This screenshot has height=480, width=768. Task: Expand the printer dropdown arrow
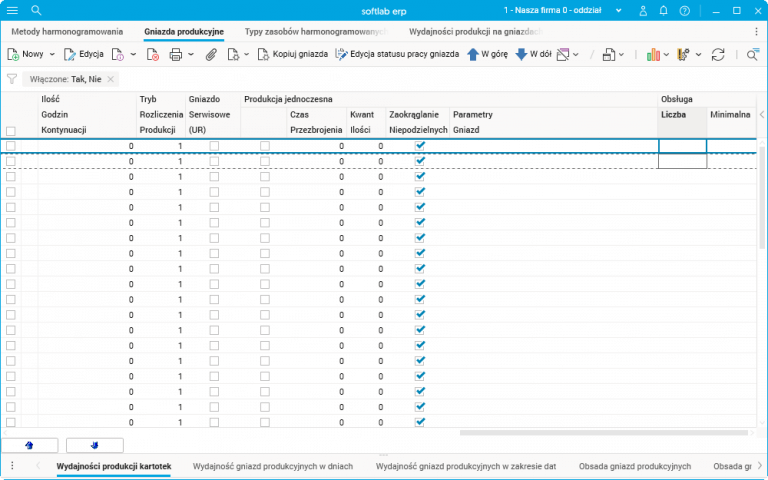click(190, 54)
